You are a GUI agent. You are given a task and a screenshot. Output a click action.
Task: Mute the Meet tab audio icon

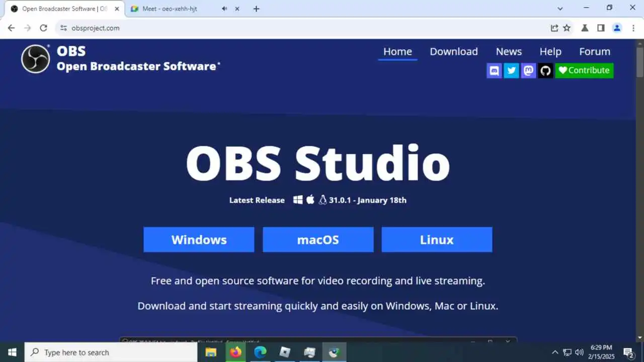click(224, 9)
